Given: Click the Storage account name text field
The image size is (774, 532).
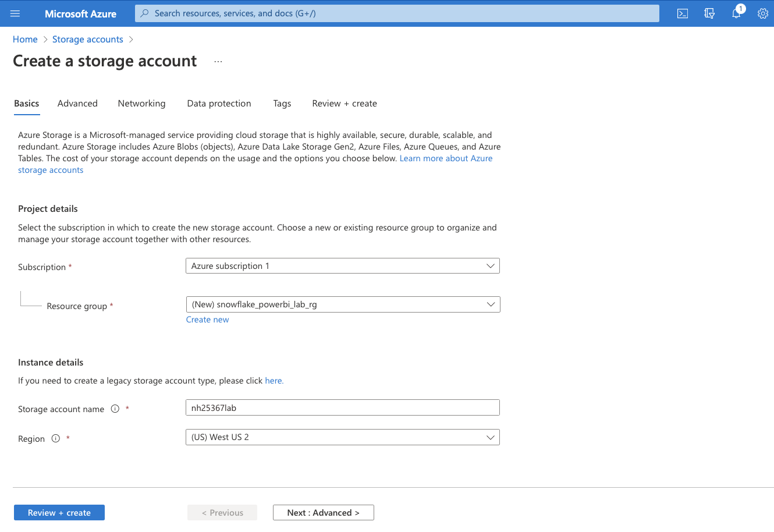Looking at the screenshot, I should pyautogui.click(x=342, y=407).
